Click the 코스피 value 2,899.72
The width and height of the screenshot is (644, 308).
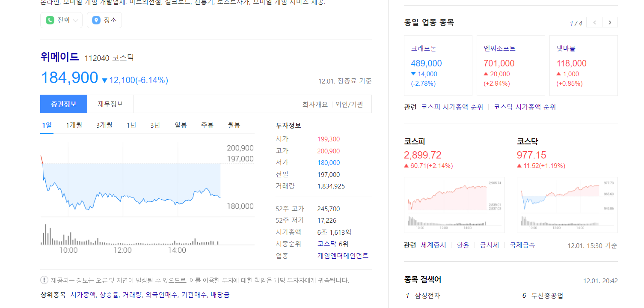(422, 155)
